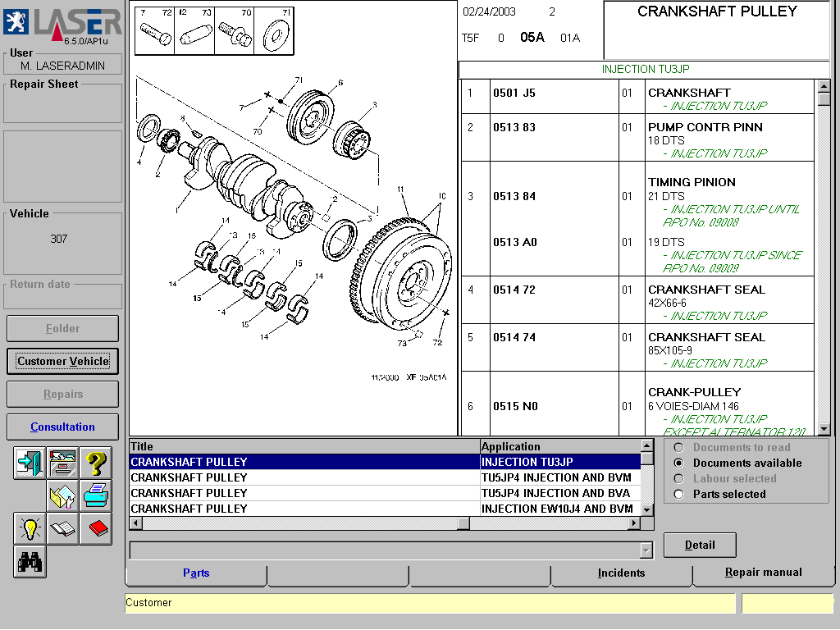Screen dimensions: 840x630
Task: Click the Title list left scroll arrow
Action: [x=136, y=523]
